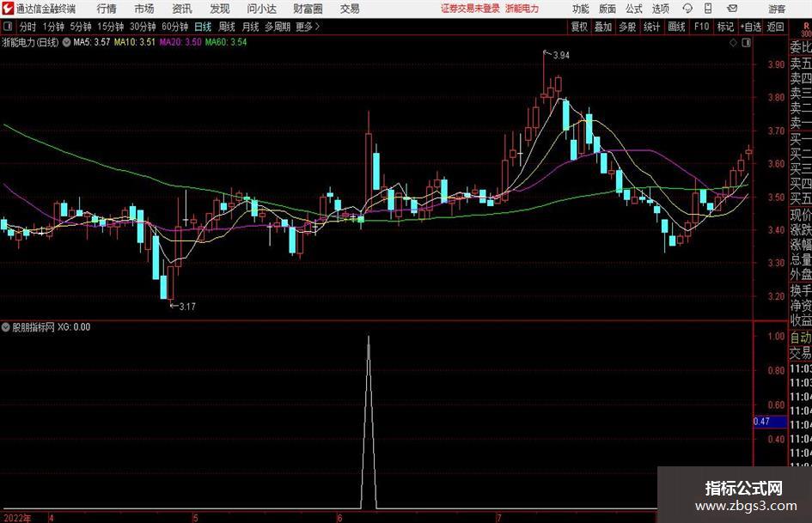This screenshot has height=523, width=812.
Task: Open the 市场 menu
Action: pyautogui.click(x=144, y=9)
